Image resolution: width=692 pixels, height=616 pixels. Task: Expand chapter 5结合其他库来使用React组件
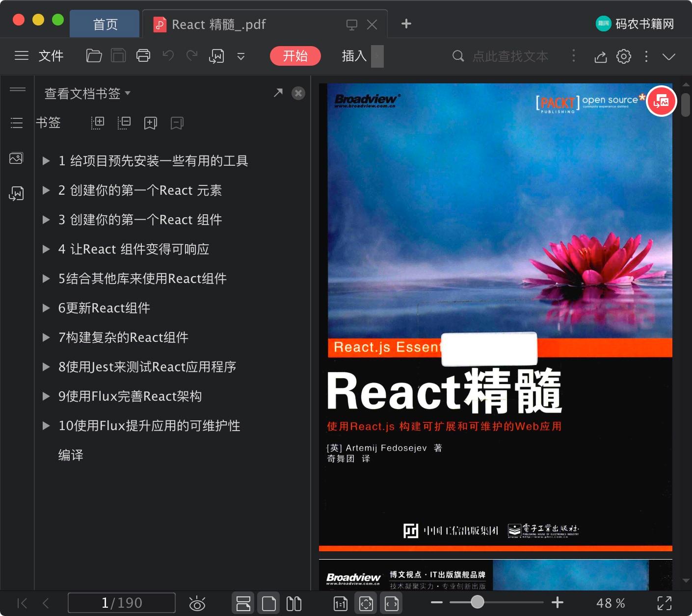point(46,279)
